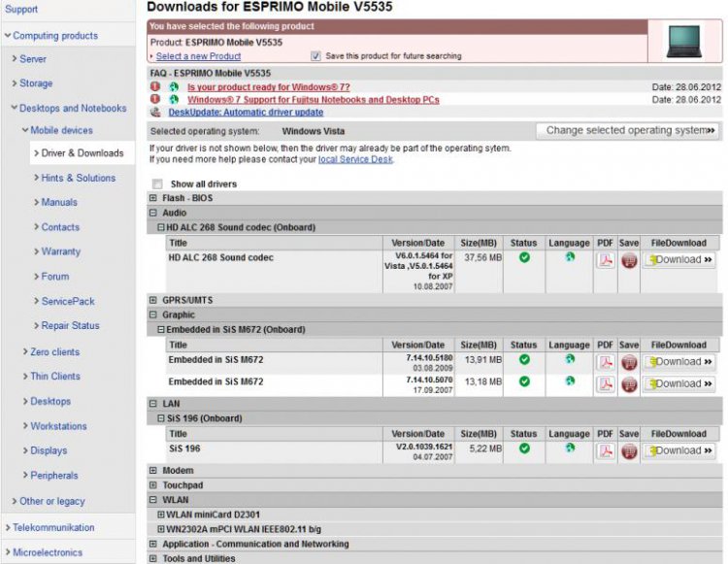
Task: Download the SiS 196 driver
Action: [679, 450]
